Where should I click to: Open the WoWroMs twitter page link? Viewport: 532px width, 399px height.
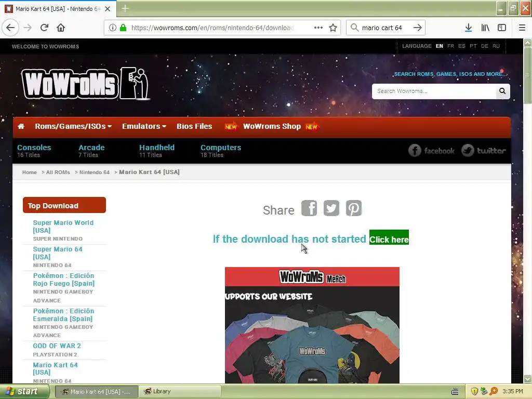coord(484,151)
